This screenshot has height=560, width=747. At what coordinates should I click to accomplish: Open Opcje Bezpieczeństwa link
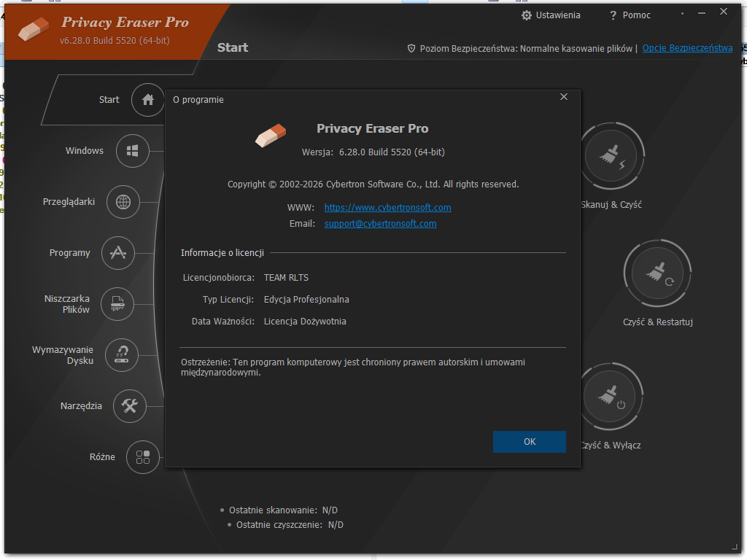687,48
